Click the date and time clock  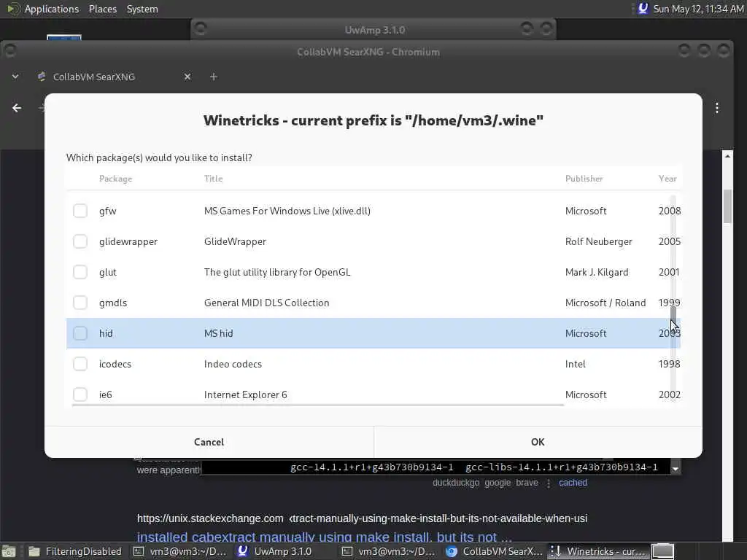click(698, 9)
